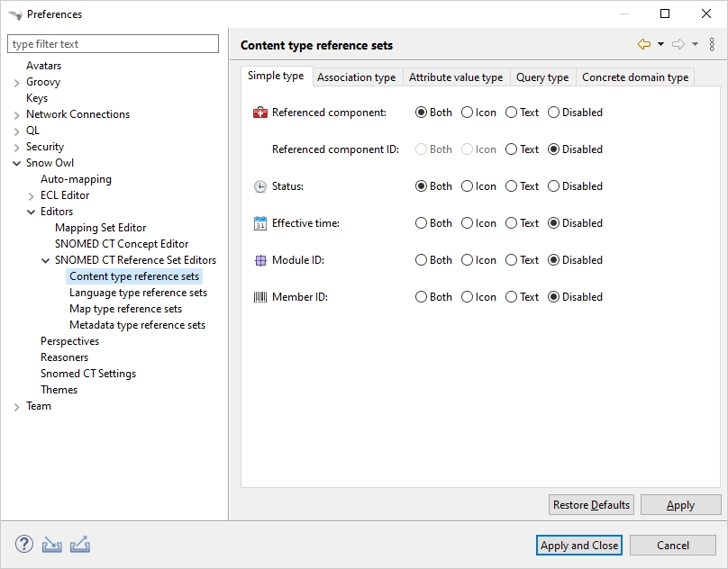This screenshot has width=728, height=569.
Task: Open the three-dot view menu icon
Action: coord(712,44)
